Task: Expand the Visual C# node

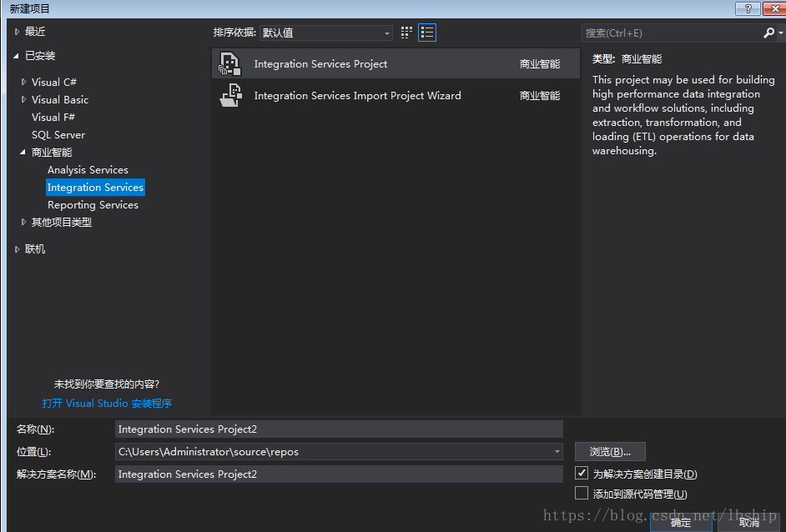Action: coord(23,82)
